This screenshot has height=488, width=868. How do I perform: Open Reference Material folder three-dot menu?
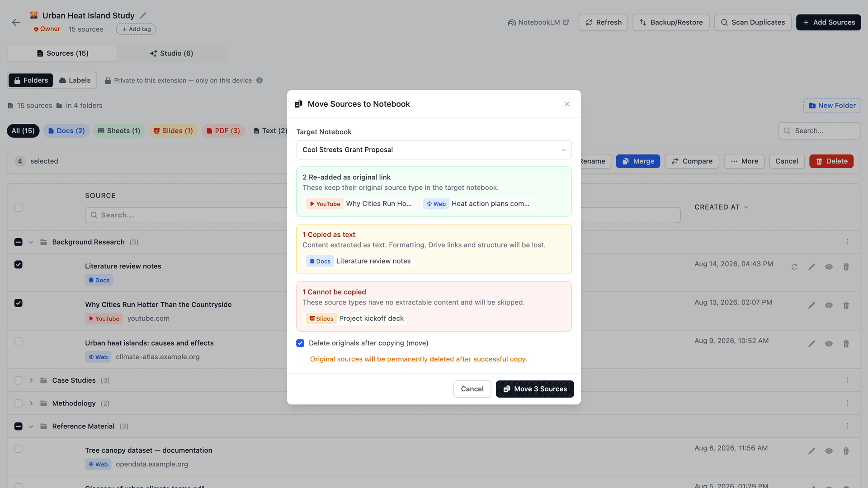(x=847, y=426)
